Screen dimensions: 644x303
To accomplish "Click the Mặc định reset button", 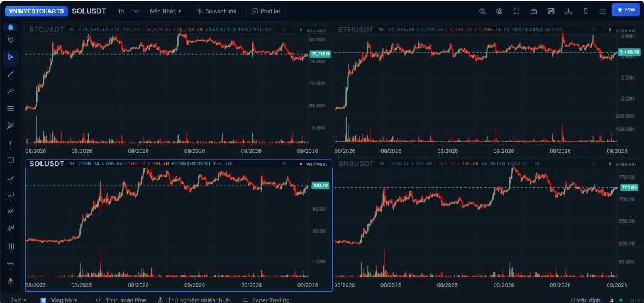I will tap(586, 300).
